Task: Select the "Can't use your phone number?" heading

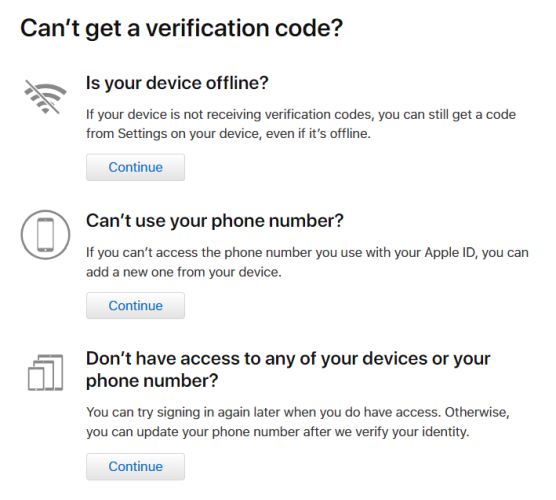Action: tap(215, 221)
